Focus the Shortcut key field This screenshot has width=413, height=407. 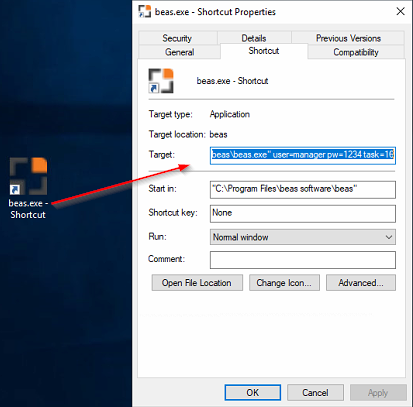[x=303, y=214]
